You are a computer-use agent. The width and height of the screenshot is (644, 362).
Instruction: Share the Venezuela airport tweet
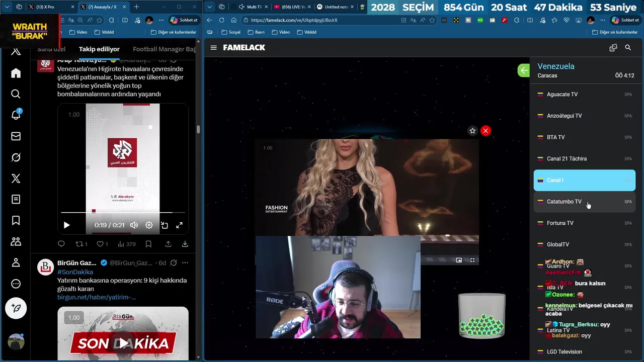click(x=169, y=244)
